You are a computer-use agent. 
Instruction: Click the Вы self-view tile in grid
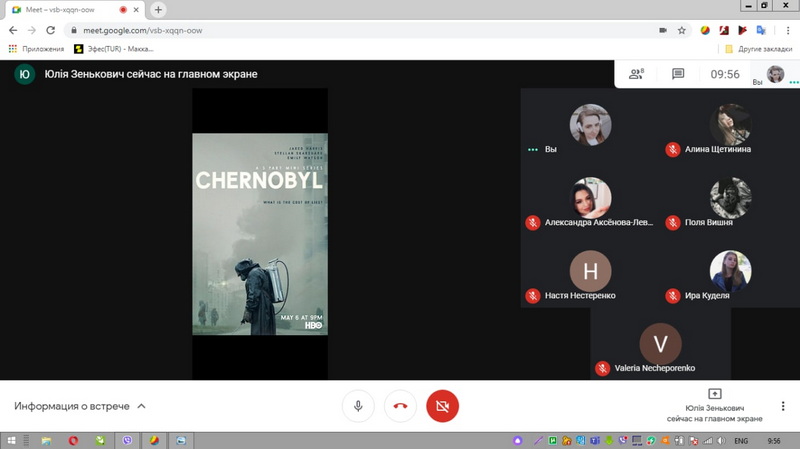point(590,125)
